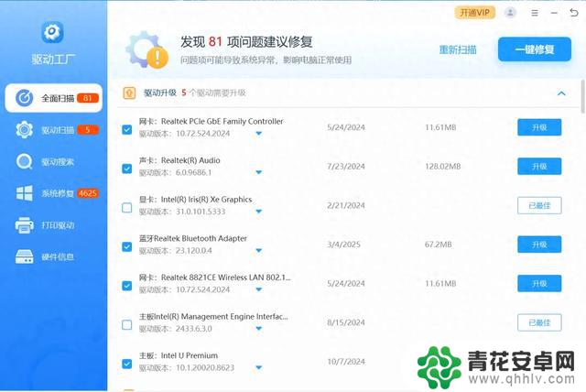The height and width of the screenshot is (392, 586).
Task: Check Intel(R) Iris(R) Xe Graphics checkbox
Action: tap(127, 207)
